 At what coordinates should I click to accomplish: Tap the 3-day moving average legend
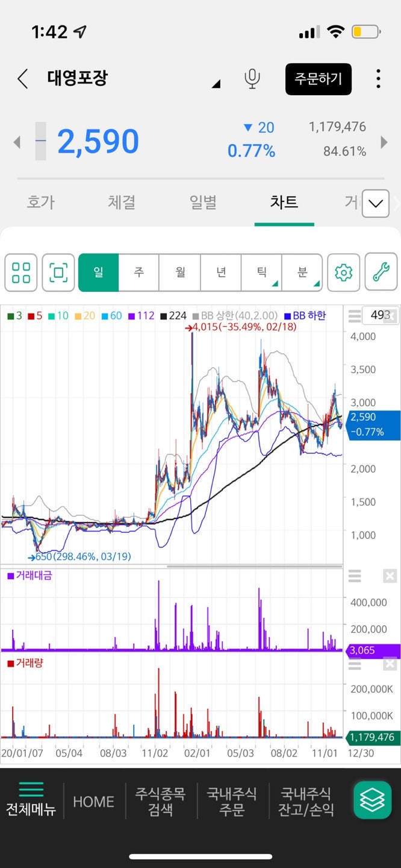(x=14, y=315)
